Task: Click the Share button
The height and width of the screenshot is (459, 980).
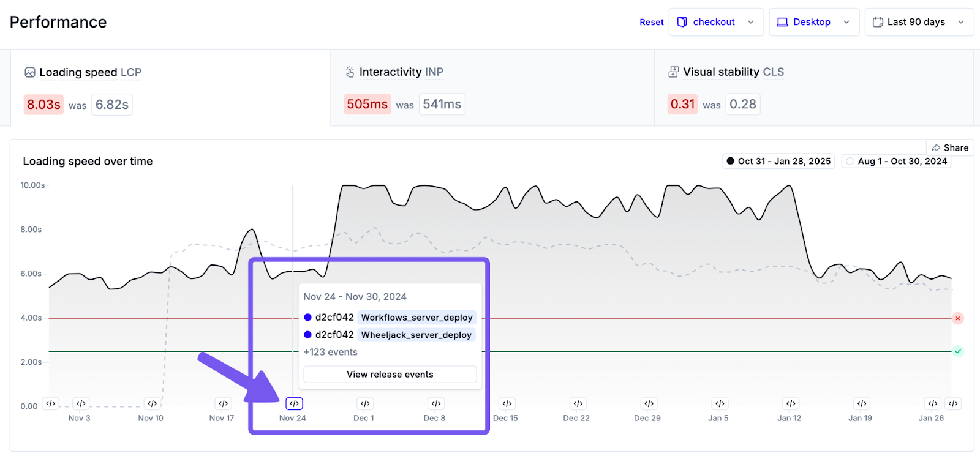Action: point(950,147)
